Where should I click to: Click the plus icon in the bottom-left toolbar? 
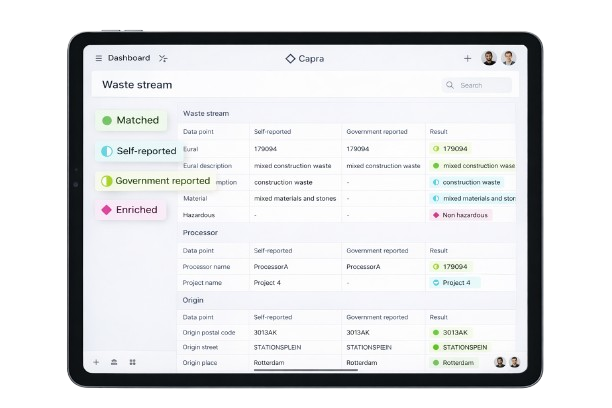point(97,362)
